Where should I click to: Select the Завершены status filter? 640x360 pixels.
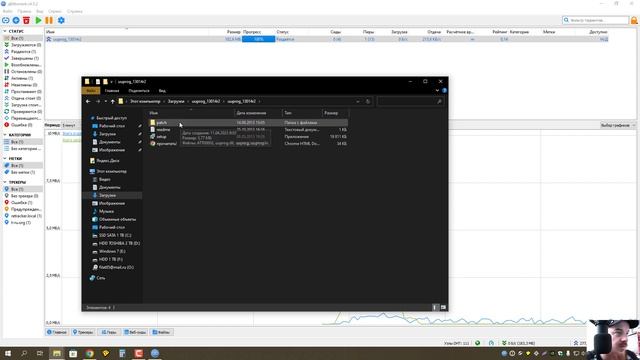(22, 58)
